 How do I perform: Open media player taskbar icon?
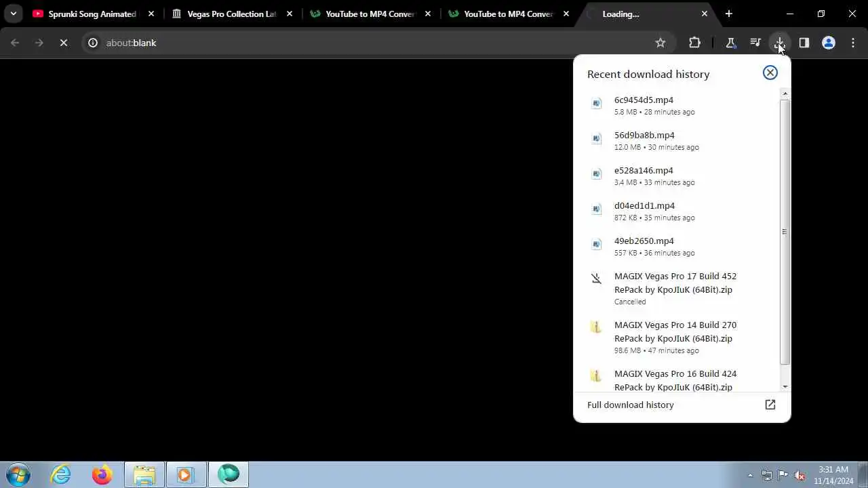[x=186, y=474]
